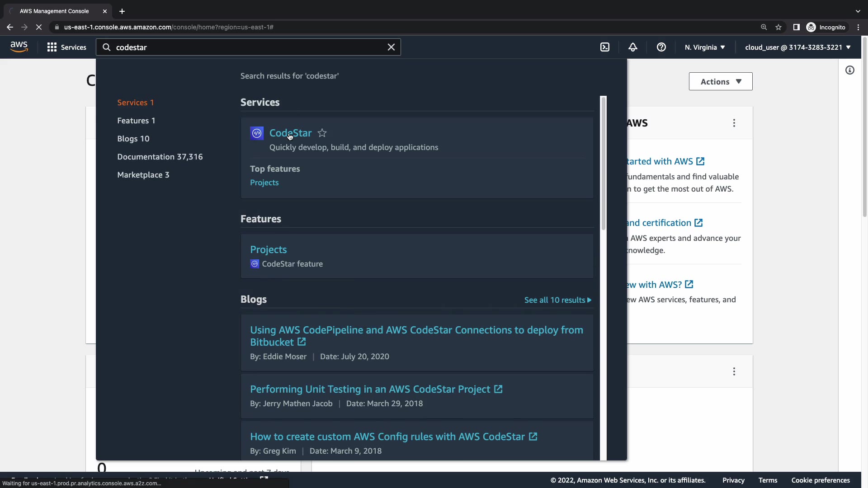Expand the N. Virginia region dropdown
This screenshot has height=488, width=868.
point(705,47)
